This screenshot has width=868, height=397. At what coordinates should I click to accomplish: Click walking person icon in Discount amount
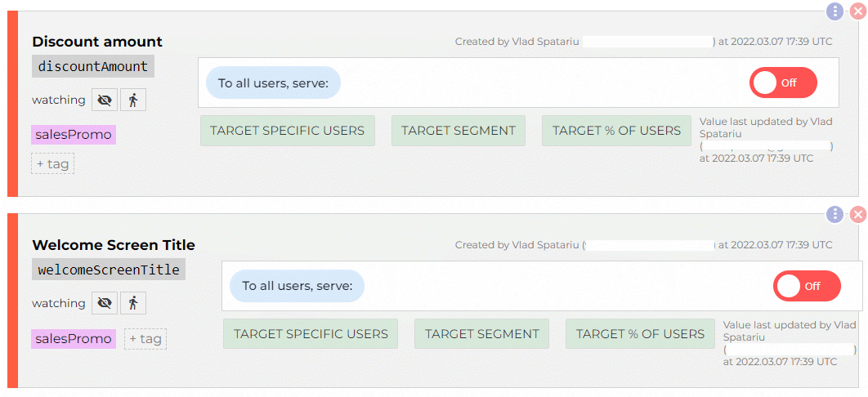pos(133,100)
